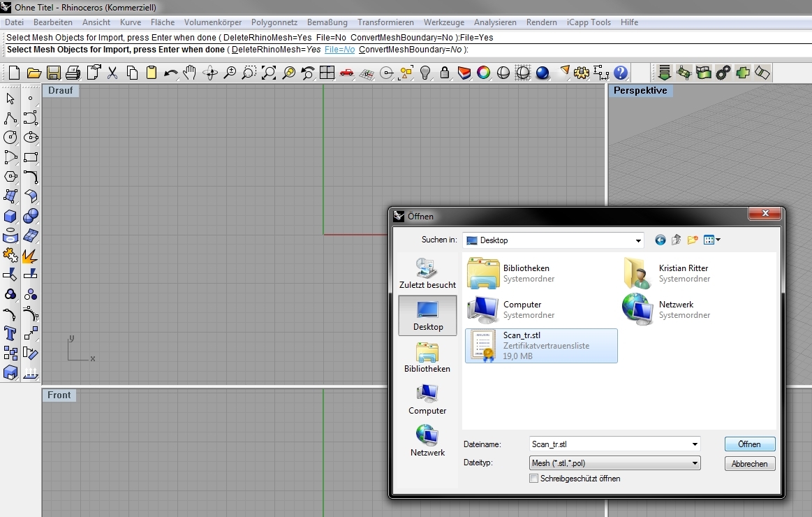812x517 pixels.
Task: Open the Hilfe menu
Action: pyautogui.click(x=629, y=22)
